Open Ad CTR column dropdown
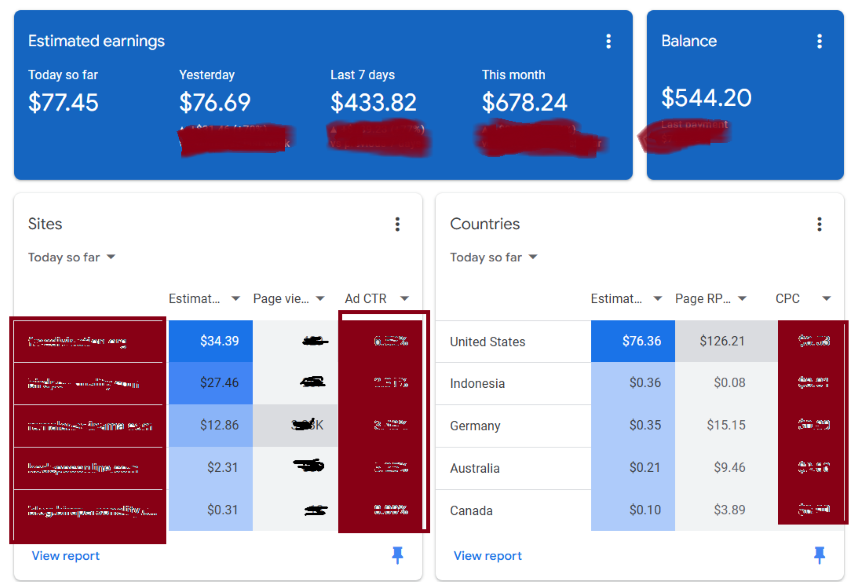 point(404,298)
